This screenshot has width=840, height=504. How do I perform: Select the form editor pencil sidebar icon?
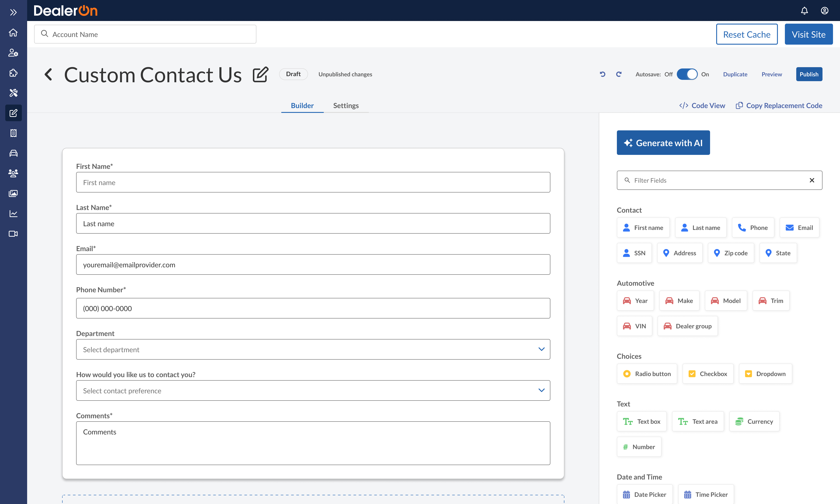[13, 113]
